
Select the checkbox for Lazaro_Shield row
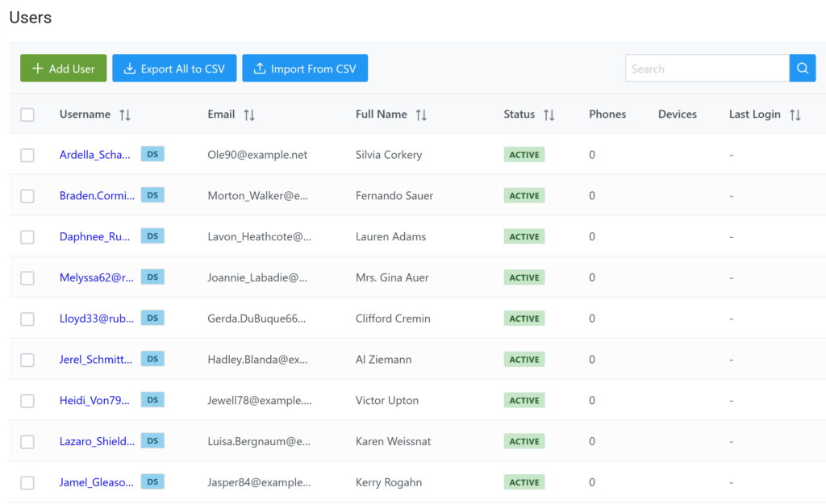[x=27, y=440]
